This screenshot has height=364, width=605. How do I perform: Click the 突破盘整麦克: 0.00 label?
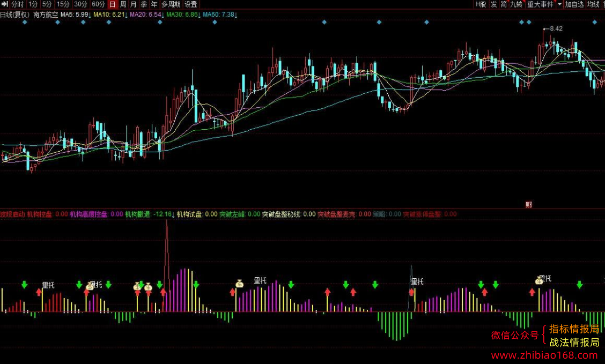[x=344, y=214]
